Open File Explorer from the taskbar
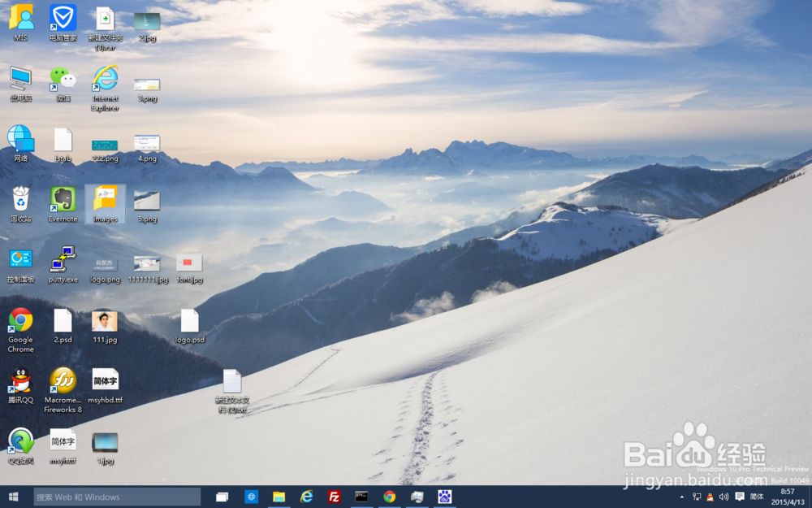Viewport: 812px width, 508px height. [x=279, y=497]
